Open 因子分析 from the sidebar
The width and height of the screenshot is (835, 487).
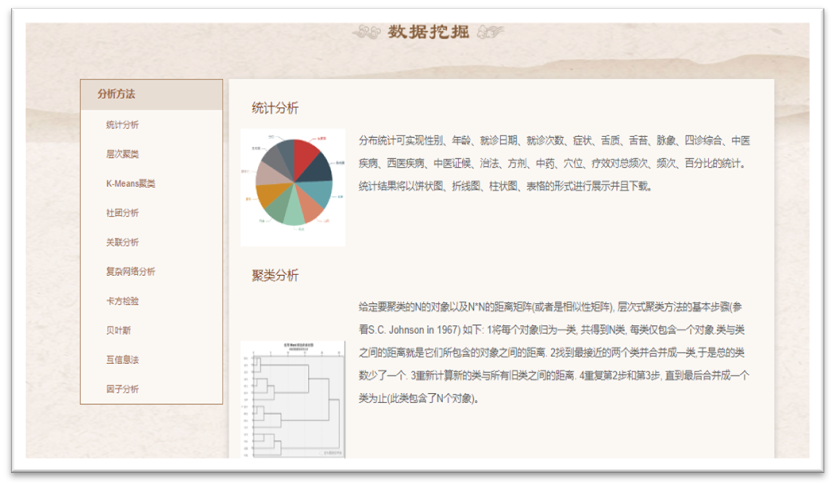[x=122, y=389]
